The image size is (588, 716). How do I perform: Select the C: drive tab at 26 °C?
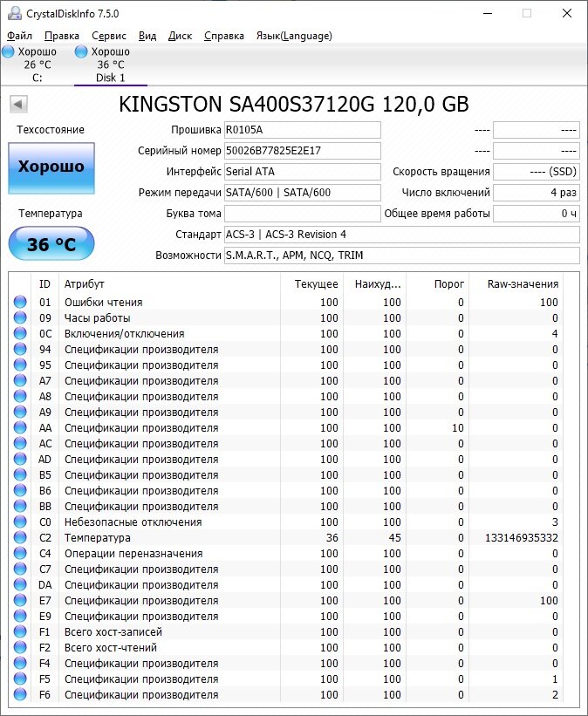(37, 65)
